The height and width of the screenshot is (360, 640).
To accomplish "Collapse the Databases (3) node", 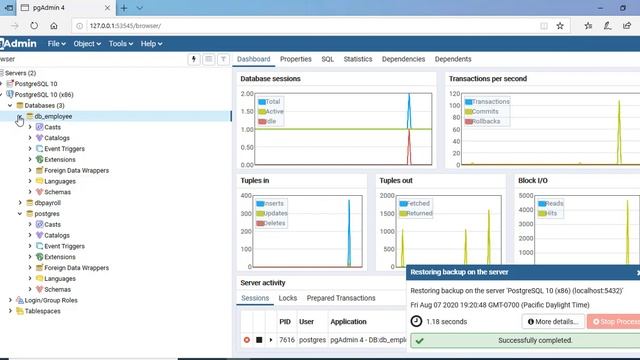I will click(10, 105).
